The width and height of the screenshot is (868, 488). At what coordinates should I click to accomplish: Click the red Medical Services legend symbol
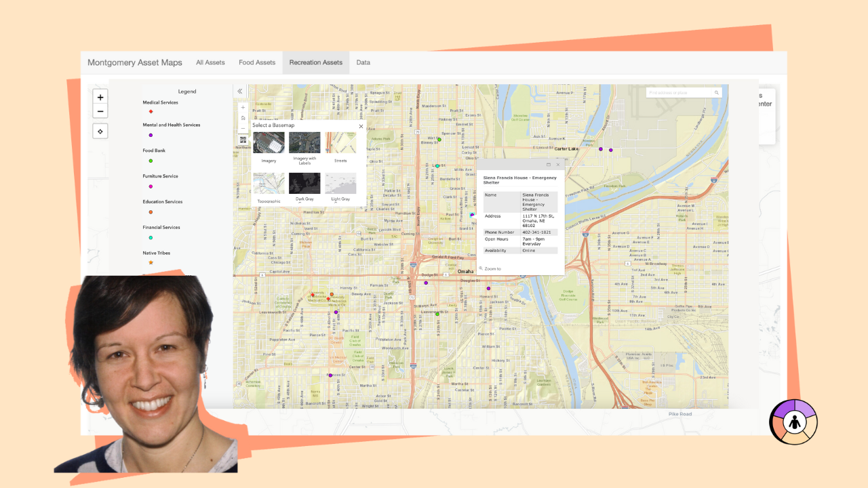click(x=151, y=111)
